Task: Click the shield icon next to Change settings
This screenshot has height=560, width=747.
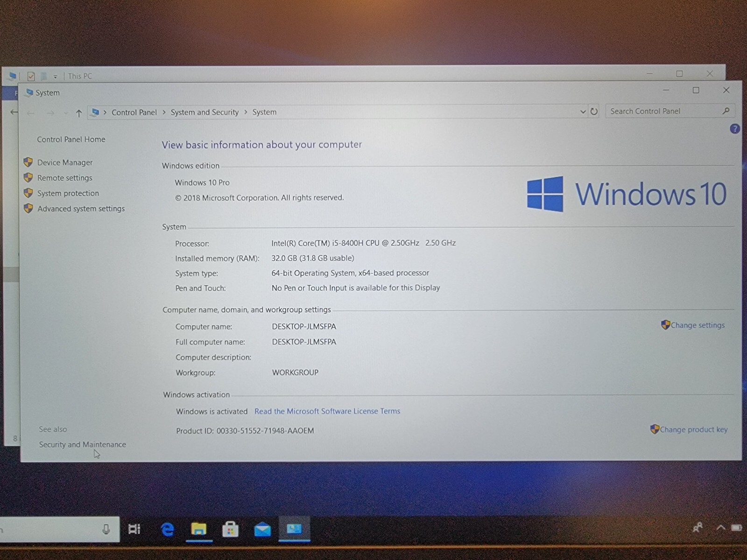Action: [665, 325]
